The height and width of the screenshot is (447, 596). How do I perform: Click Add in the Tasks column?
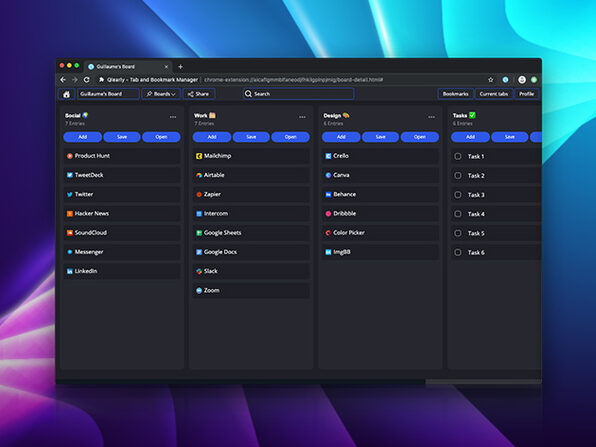pos(470,137)
